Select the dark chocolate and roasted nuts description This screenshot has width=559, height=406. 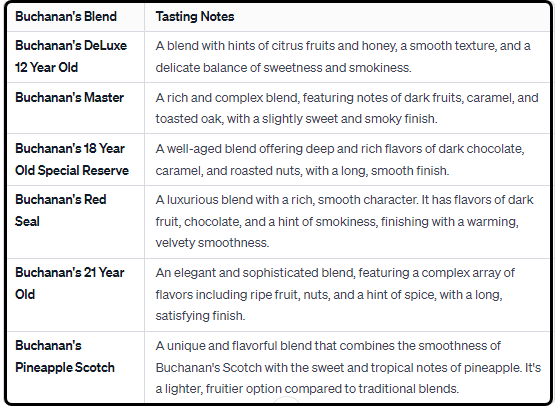(340, 159)
